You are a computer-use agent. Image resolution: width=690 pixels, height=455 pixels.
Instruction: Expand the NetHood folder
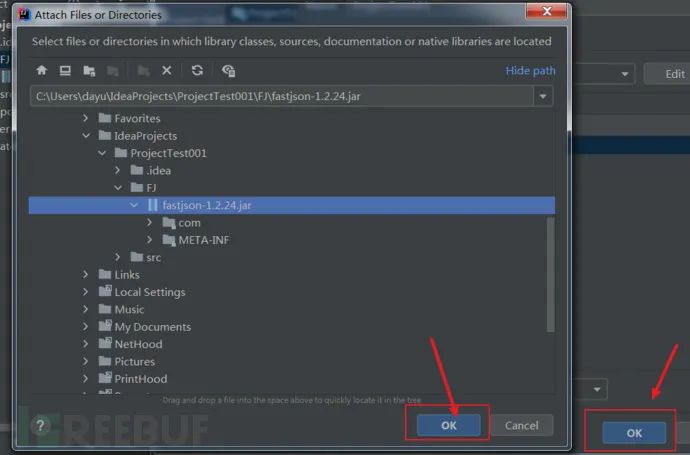(85, 343)
